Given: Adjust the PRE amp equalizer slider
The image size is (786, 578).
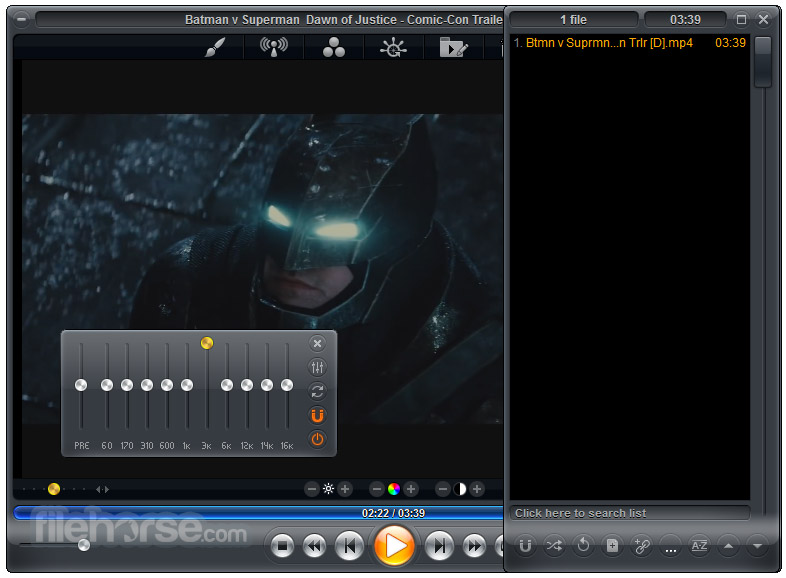Looking at the screenshot, I should [x=81, y=385].
